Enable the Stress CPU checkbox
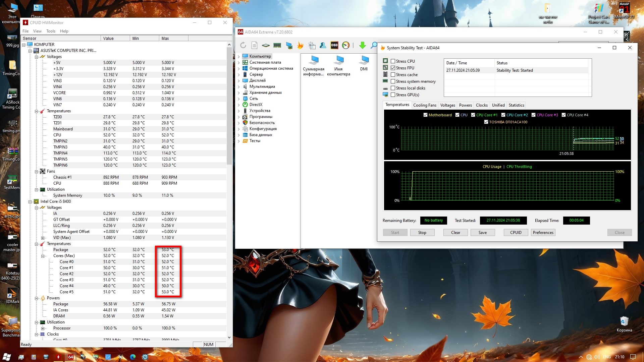The height and width of the screenshot is (362, 644). click(393, 61)
